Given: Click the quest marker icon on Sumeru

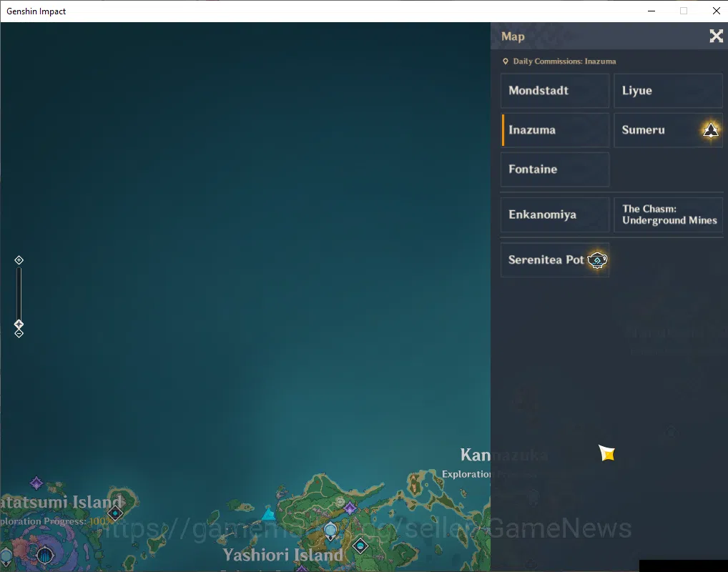Looking at the screenshot, I should pyautogui.click(x=710, y=130).
